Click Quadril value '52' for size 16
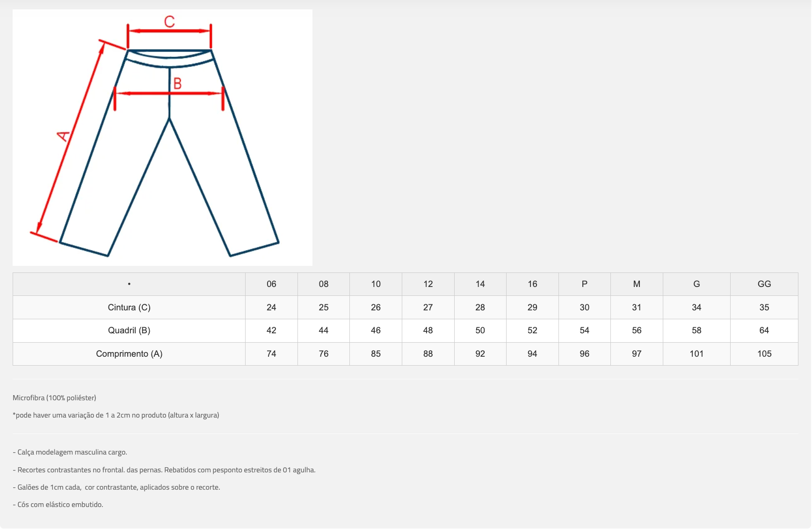Viewport: 812px width, 529px height. [x=532, y=331]
